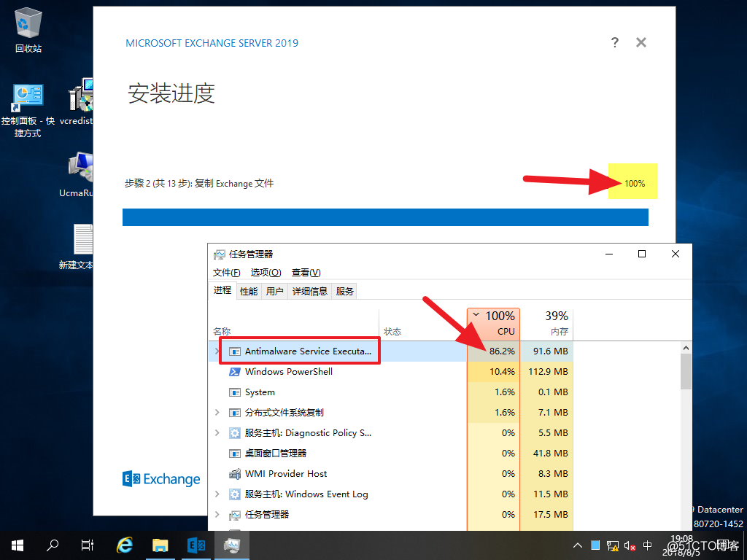Viewport: 747px width, 560px height.
Task: Click the 桌面窗口管理器 process icon
Action: (234, 454)
